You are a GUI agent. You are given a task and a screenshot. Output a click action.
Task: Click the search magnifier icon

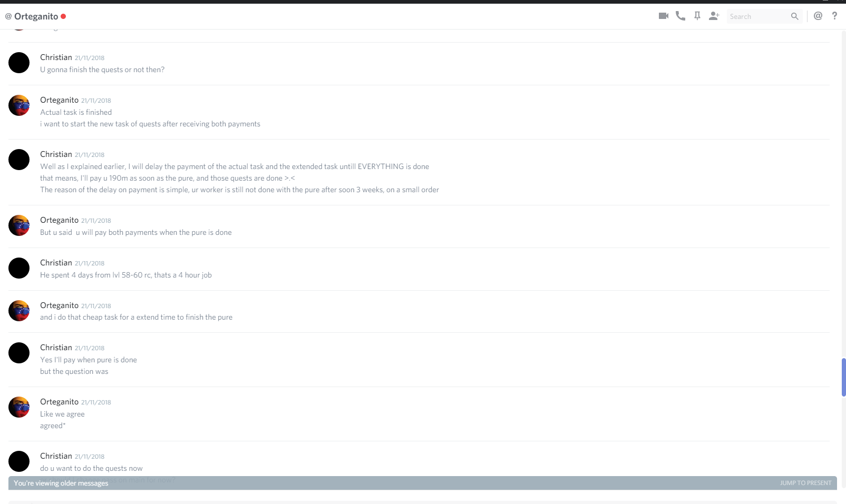(795, 16)
